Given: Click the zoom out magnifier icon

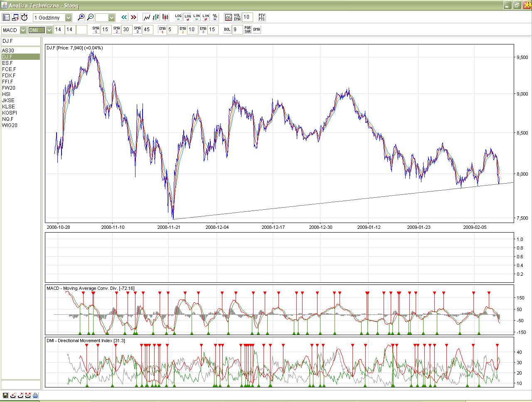Looking at the screenshot, I should [x=90, y=17].
